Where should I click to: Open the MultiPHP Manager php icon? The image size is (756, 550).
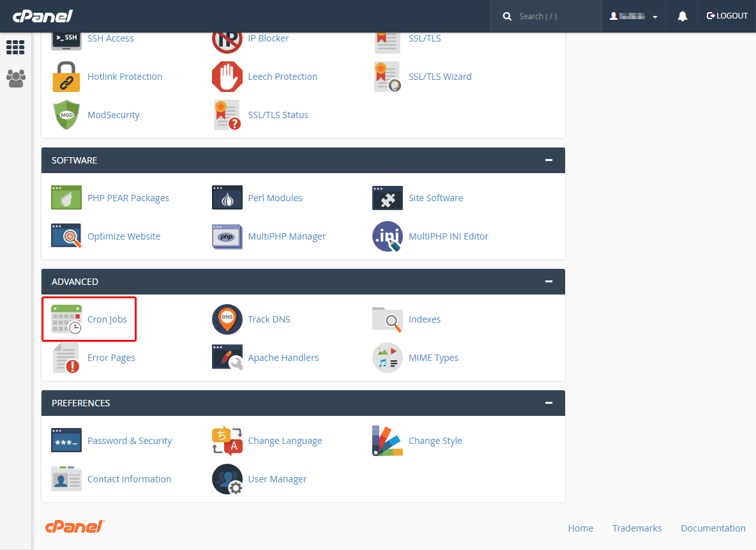(x=227, y=236)
